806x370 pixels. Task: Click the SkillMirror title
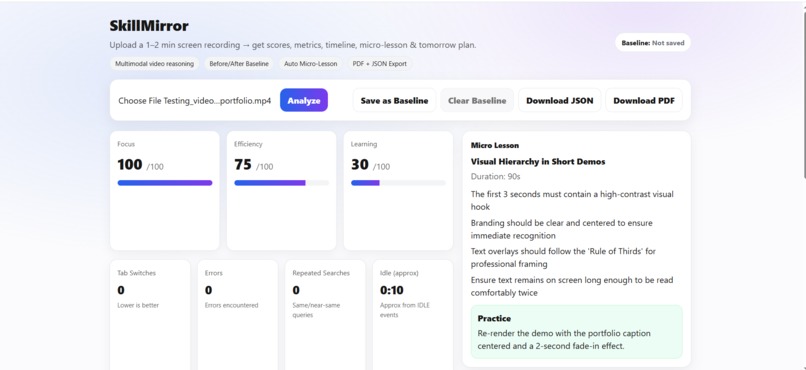coord(149,26)
